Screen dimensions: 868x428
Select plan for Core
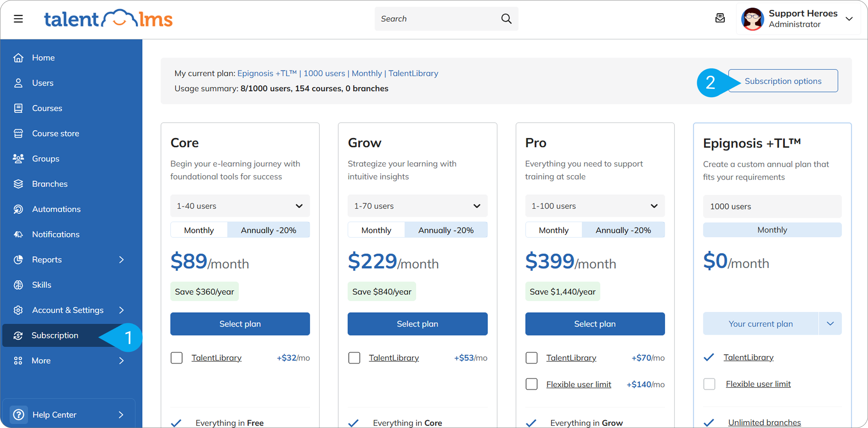pyautogui.click(x=240, y=324)
